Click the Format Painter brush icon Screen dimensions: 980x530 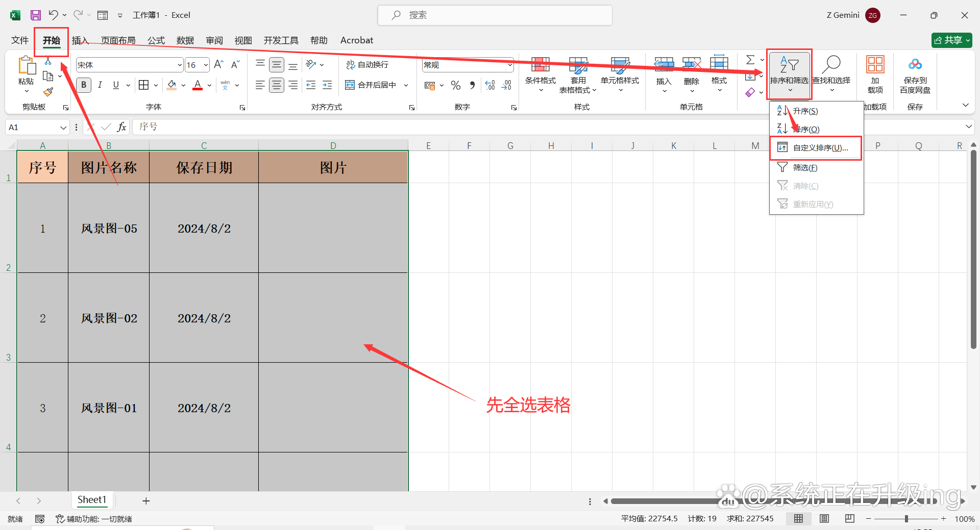(x=48, y=92)
